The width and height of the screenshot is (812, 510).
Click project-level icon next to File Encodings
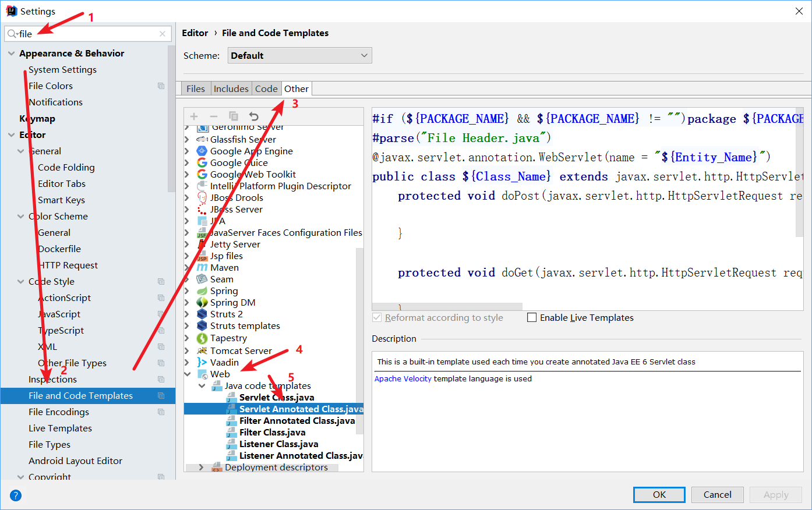(161, 412)
